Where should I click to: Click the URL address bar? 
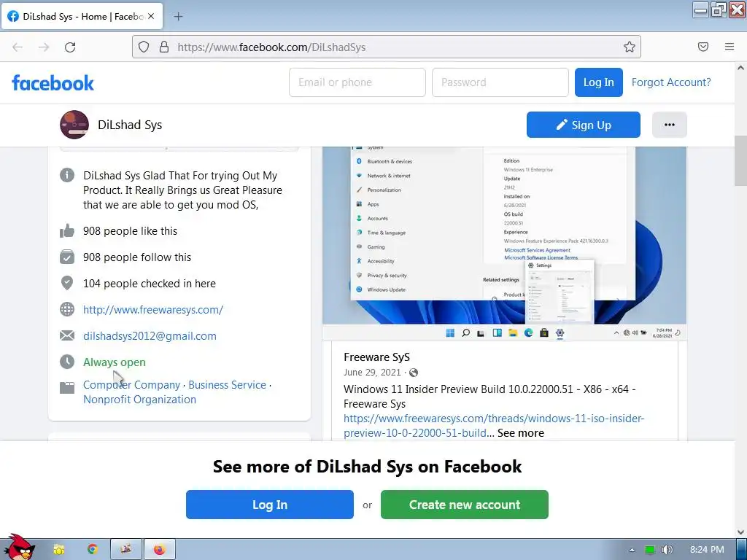point(387,47)
